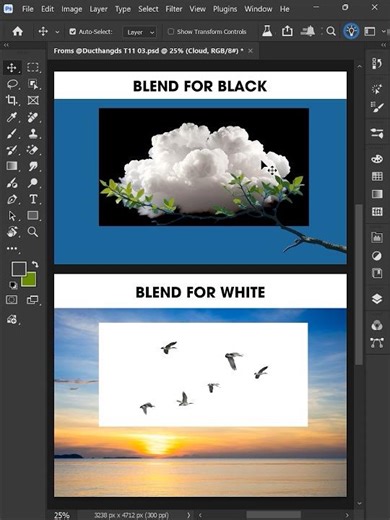Open the Layers panel icon
This screenshot has height=520, width=390.
coord(377,299)
